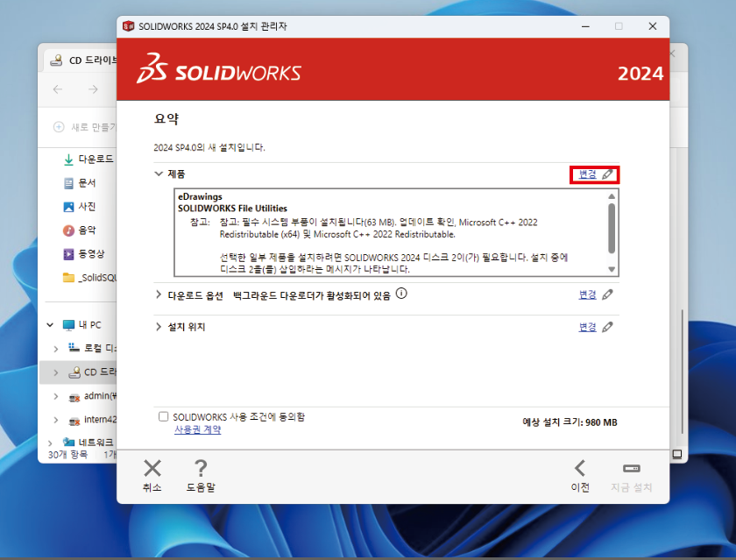Go back with the 이전 button
Image resolution: width=736 pixels, height=560 pixels.
(580, 475)
